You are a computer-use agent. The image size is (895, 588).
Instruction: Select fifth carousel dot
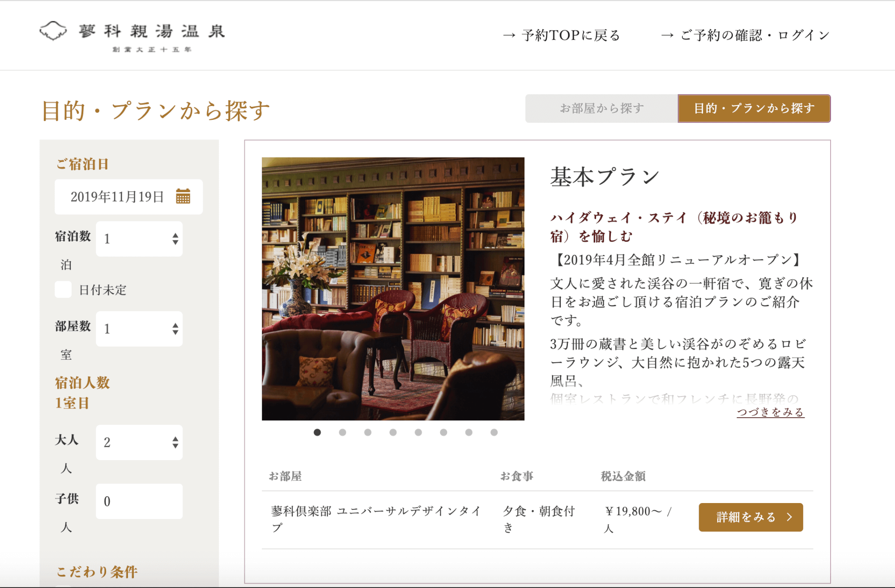tap(418, 432)
